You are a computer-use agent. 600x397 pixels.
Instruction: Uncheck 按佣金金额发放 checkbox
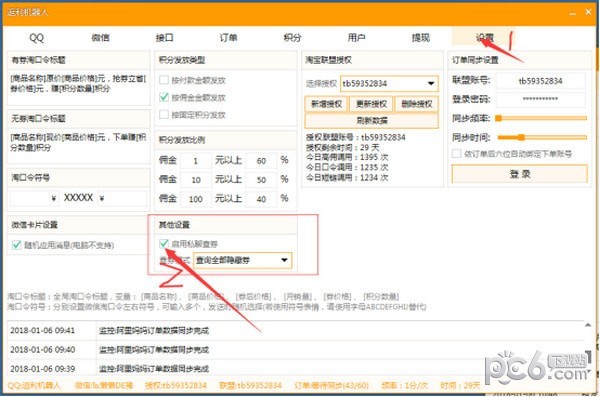(x=164, y=97)
